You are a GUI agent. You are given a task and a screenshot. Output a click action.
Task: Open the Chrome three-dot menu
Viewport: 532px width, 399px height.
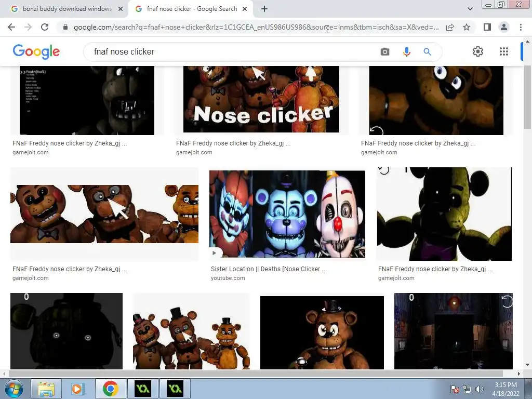pos(521,27)
